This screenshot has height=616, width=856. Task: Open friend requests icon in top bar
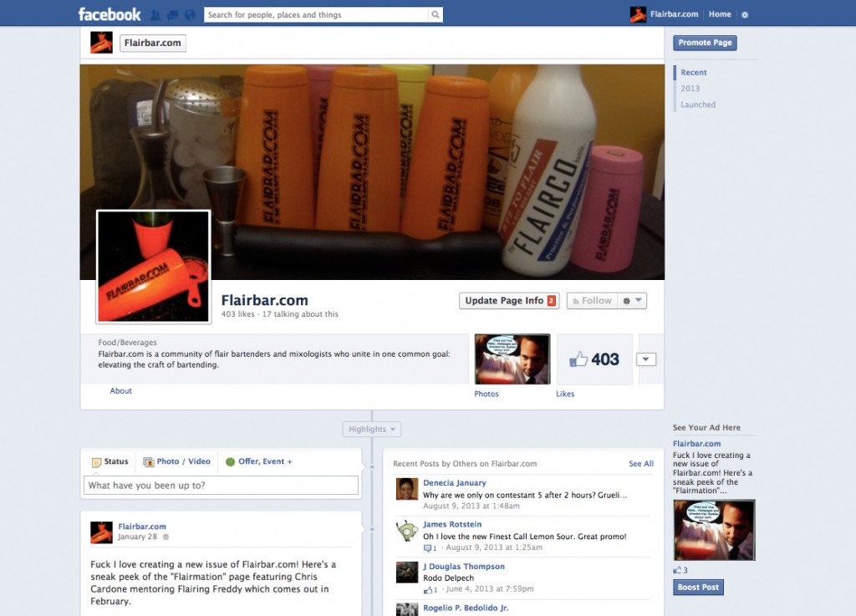(x=155, y=15)
